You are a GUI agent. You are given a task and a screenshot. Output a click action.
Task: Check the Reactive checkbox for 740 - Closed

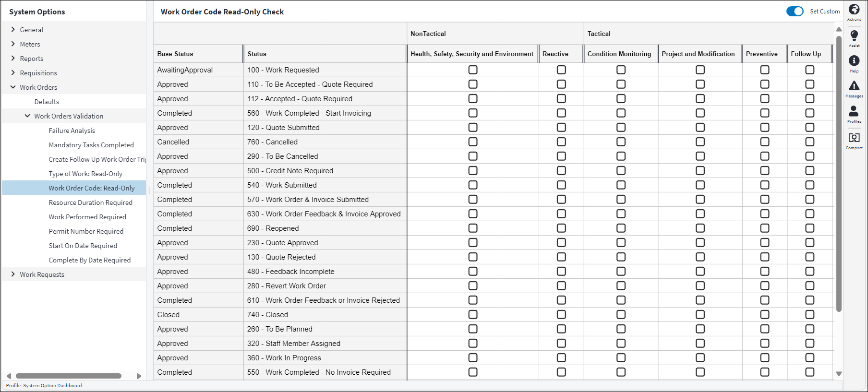[561, 314]
